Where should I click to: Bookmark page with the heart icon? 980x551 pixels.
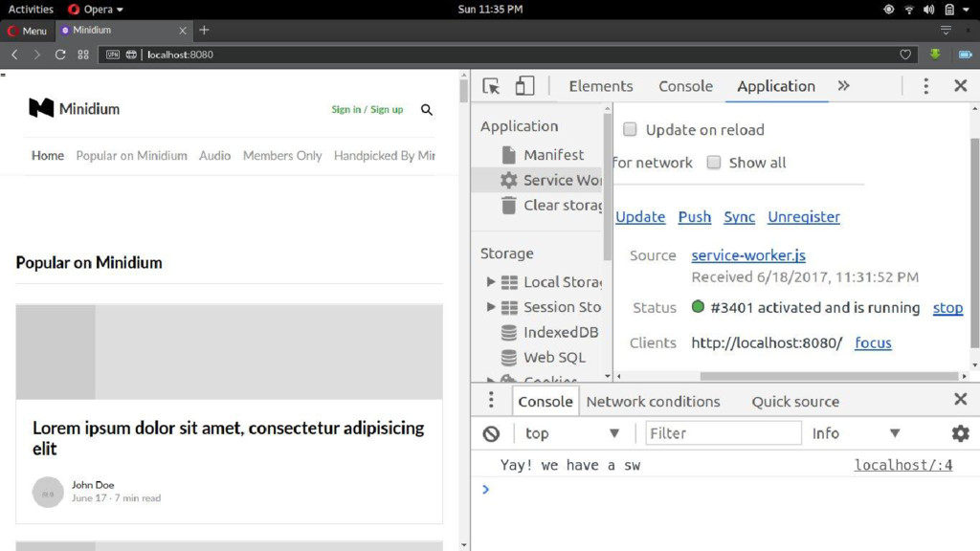[x=905, y=55]
